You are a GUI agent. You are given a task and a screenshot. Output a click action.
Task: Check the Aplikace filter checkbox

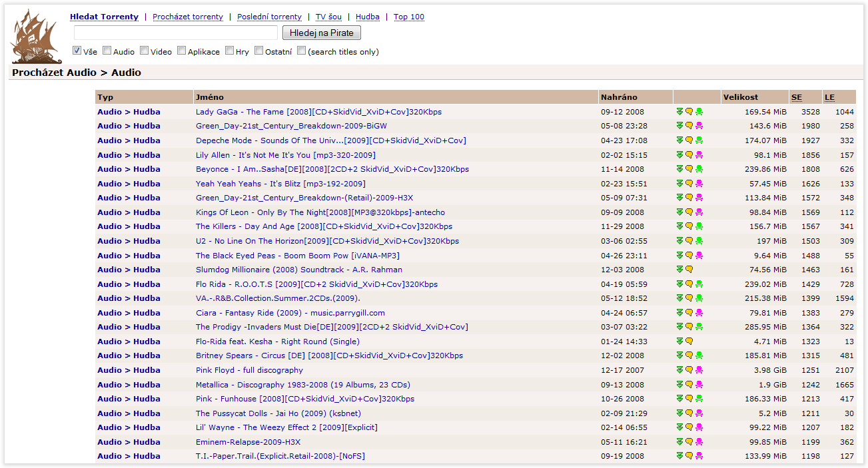coord(181,51)
